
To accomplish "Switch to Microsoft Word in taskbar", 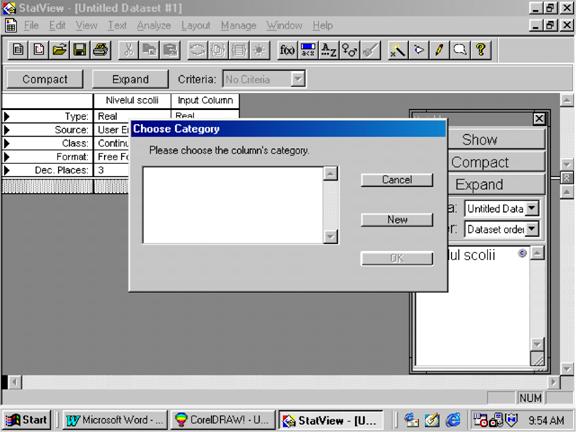I will (115, 420).
